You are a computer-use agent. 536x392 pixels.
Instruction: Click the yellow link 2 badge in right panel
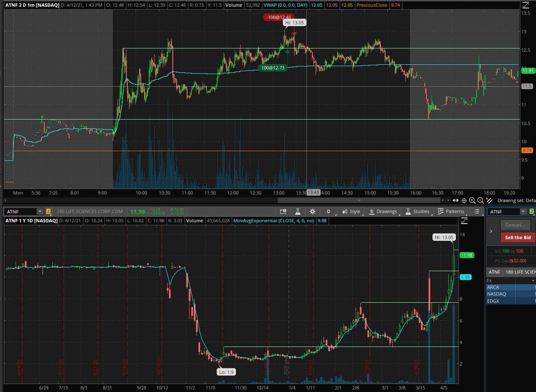tap(532, 211)
